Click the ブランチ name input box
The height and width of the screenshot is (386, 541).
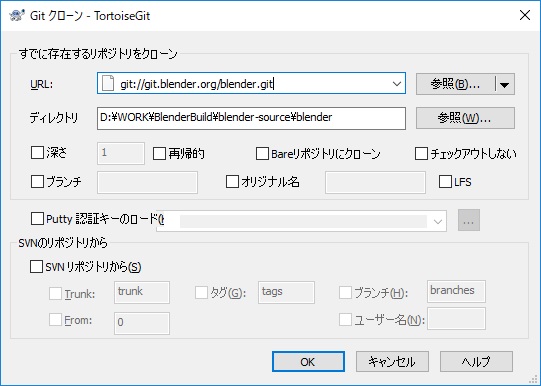pos(147,182)
